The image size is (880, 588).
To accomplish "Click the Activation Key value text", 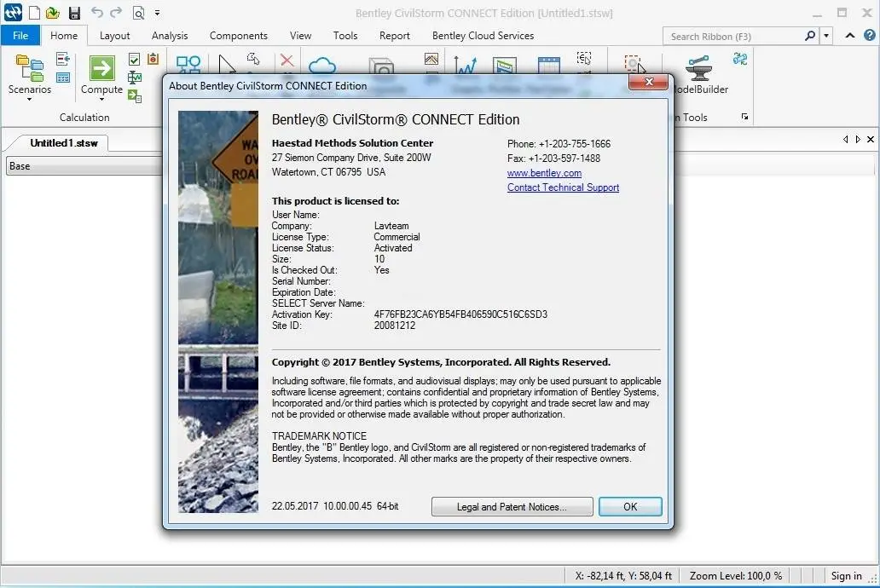I will pyautogui.click(x=460, y=314).
